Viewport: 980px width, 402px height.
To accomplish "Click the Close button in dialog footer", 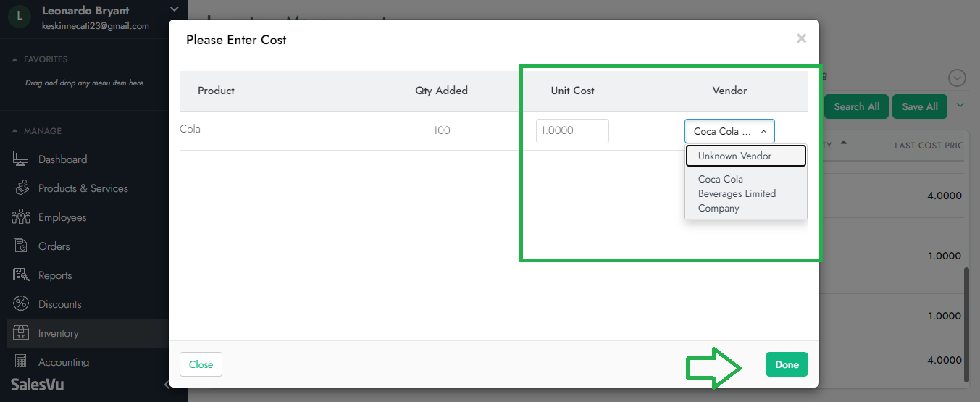I will 201,364.
